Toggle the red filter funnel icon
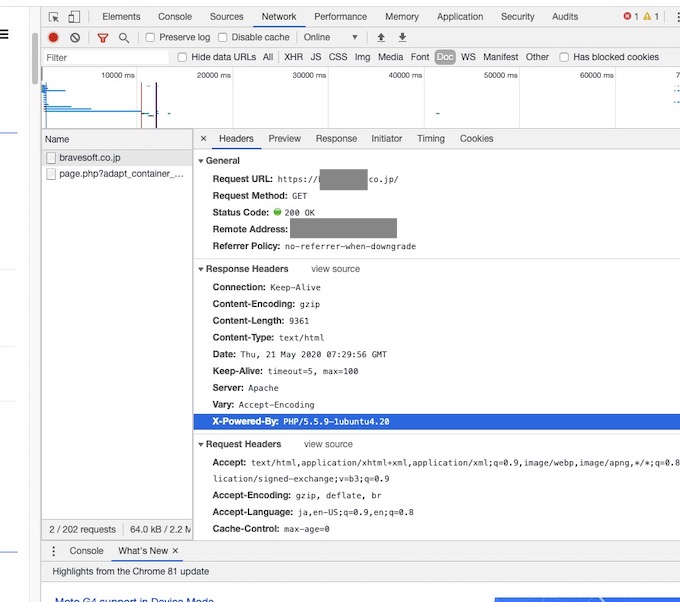Image resolution: width=680 pixels, height=602 pixels. pos(103,38)
